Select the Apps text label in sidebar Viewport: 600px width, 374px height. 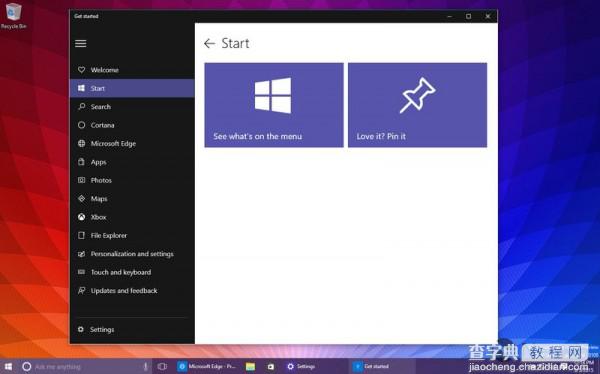pos(98,162)
